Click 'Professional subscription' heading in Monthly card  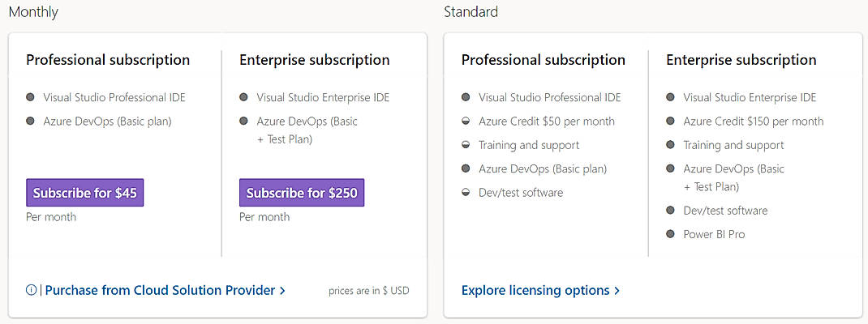coord(108,60)
